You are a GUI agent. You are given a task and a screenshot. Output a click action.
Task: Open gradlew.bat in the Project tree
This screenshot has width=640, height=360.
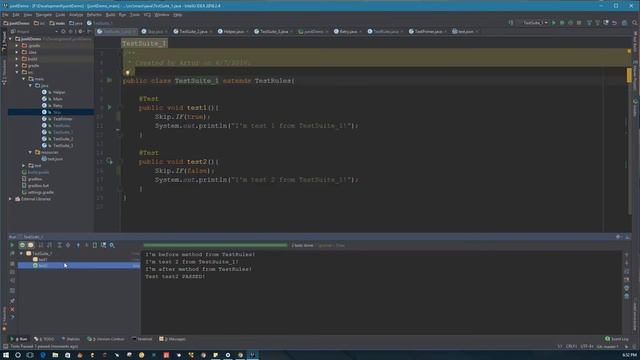click(38, 185)
